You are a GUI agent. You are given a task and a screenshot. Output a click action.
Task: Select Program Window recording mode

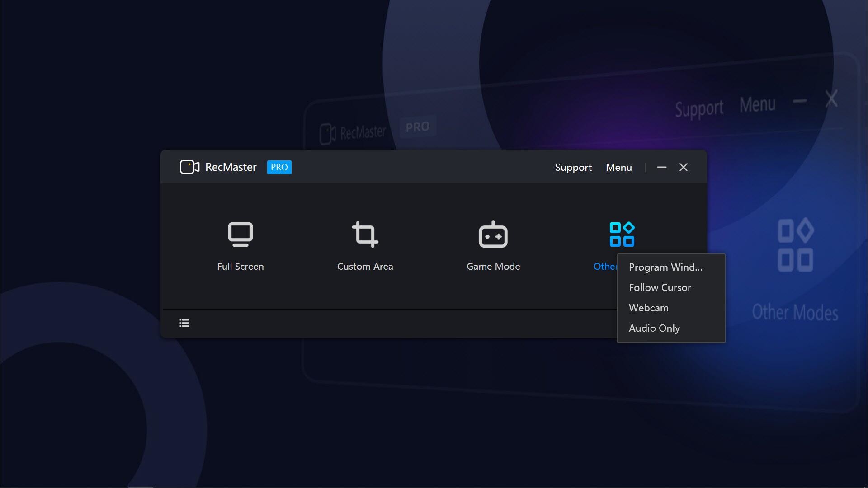pyautogui.click(x=665, y=267)
